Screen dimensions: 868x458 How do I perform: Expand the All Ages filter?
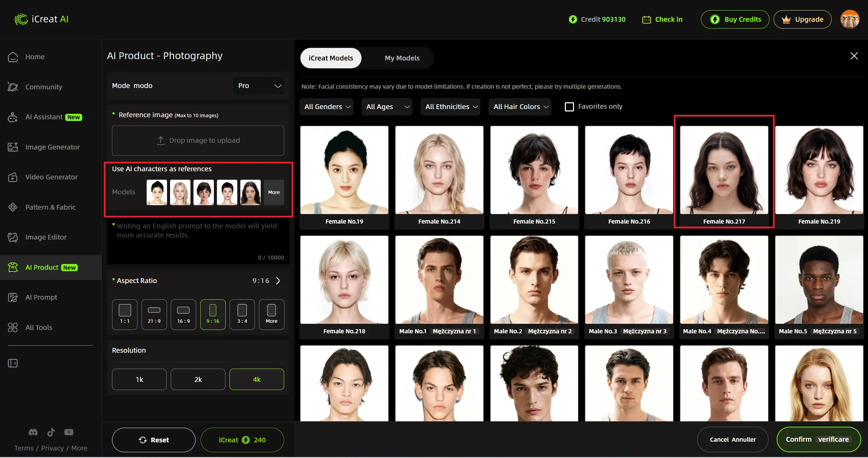tap(387, 107)
